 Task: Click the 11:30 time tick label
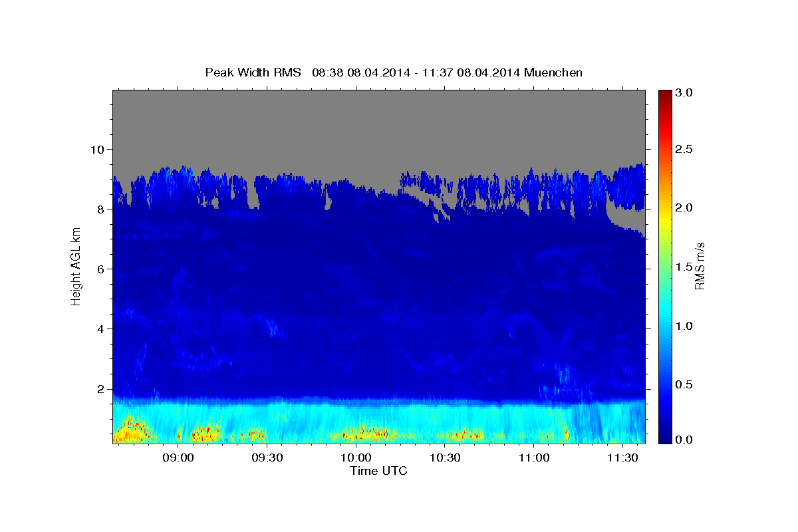(622, 458)
